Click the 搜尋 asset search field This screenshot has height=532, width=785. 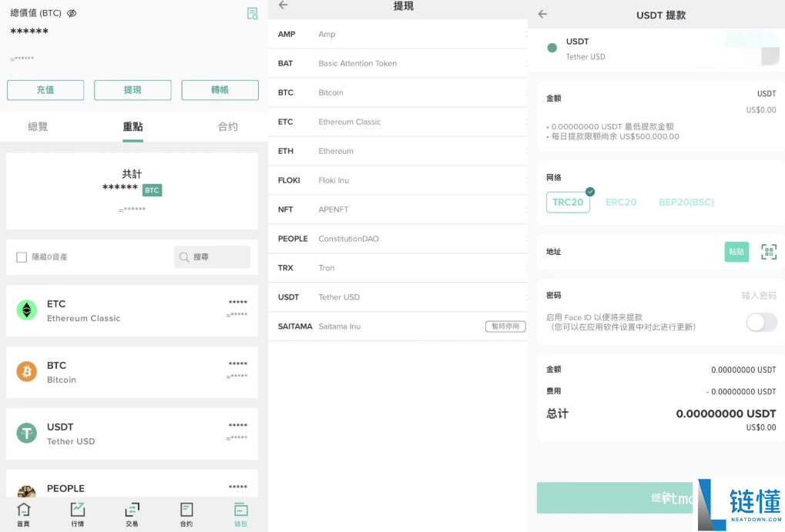pyautogui.click(x=213, y=257)
